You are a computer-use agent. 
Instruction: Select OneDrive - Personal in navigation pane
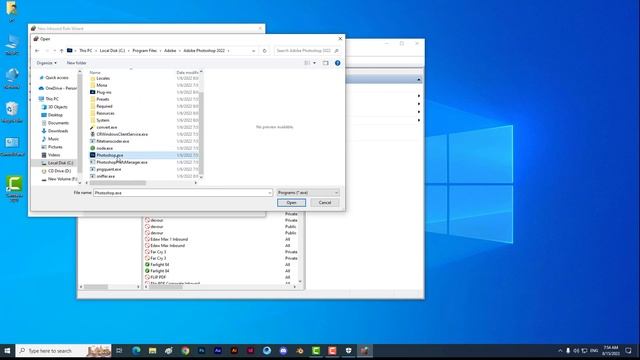coord(58,88)
